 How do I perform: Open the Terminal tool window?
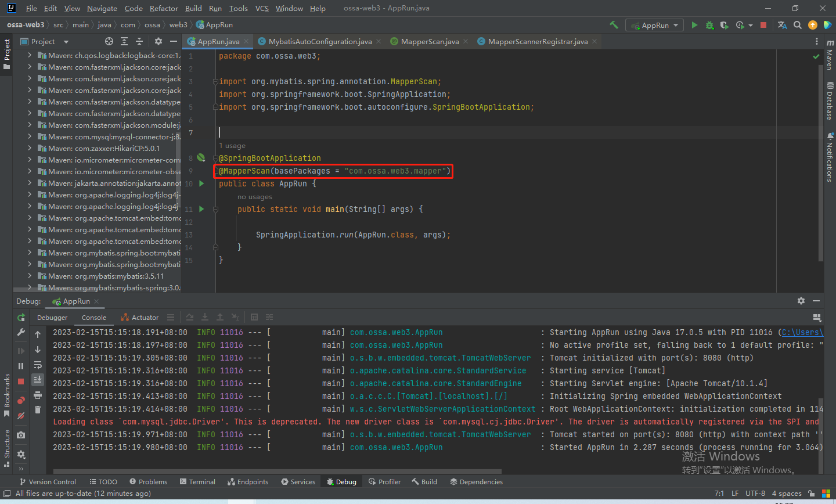point(197,481)
